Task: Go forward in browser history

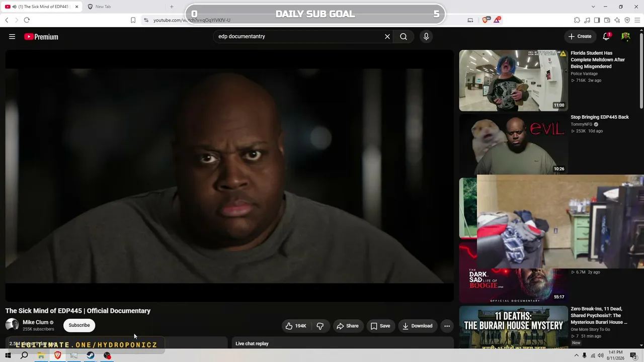Action: point(16,20)
